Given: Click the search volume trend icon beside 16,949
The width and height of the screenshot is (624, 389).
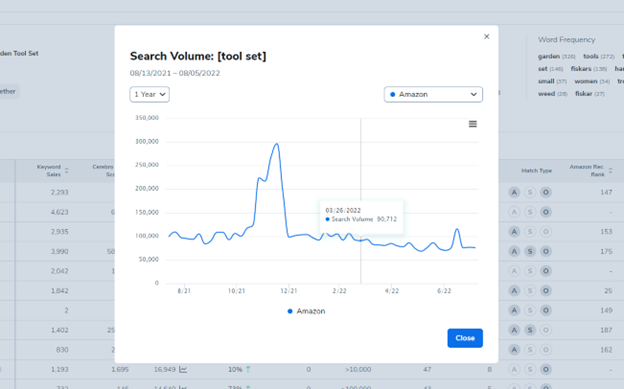Looking at the screenshot, I should coord(183,369).
